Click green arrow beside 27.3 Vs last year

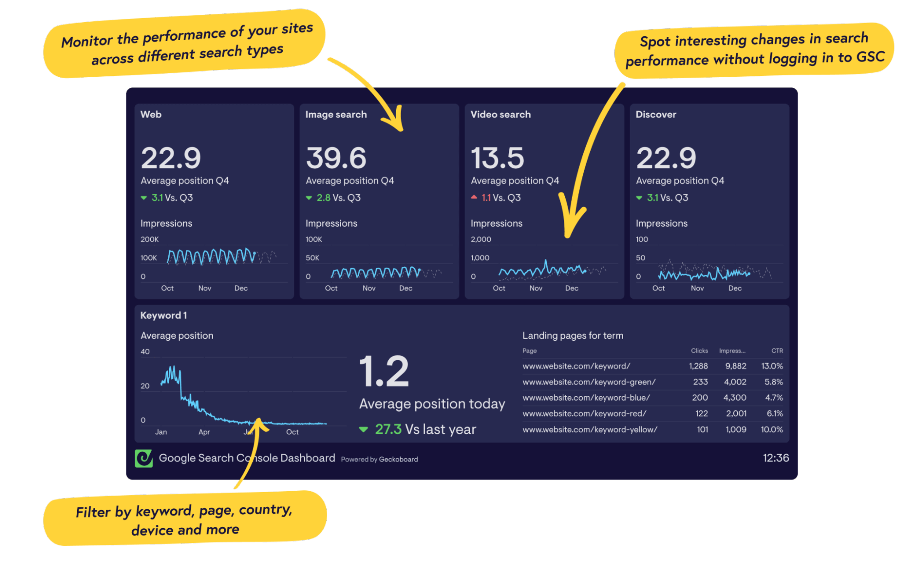[x=364, y=430]
